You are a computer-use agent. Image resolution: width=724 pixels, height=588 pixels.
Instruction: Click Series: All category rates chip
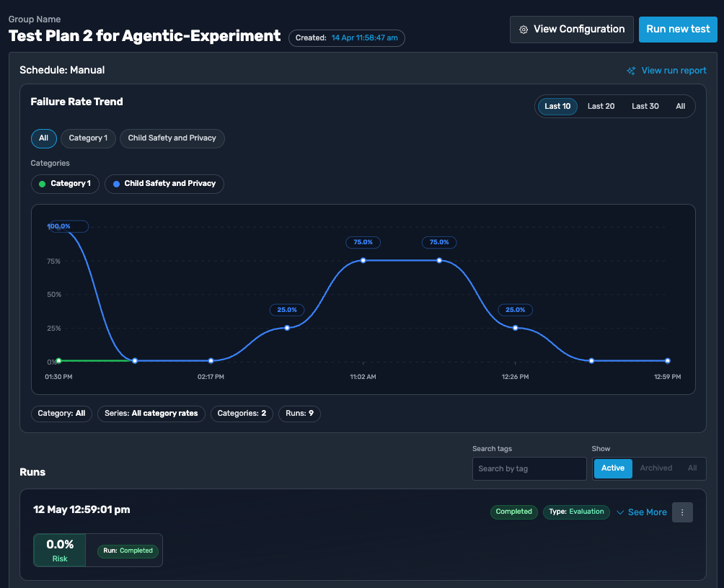[151, 413]
